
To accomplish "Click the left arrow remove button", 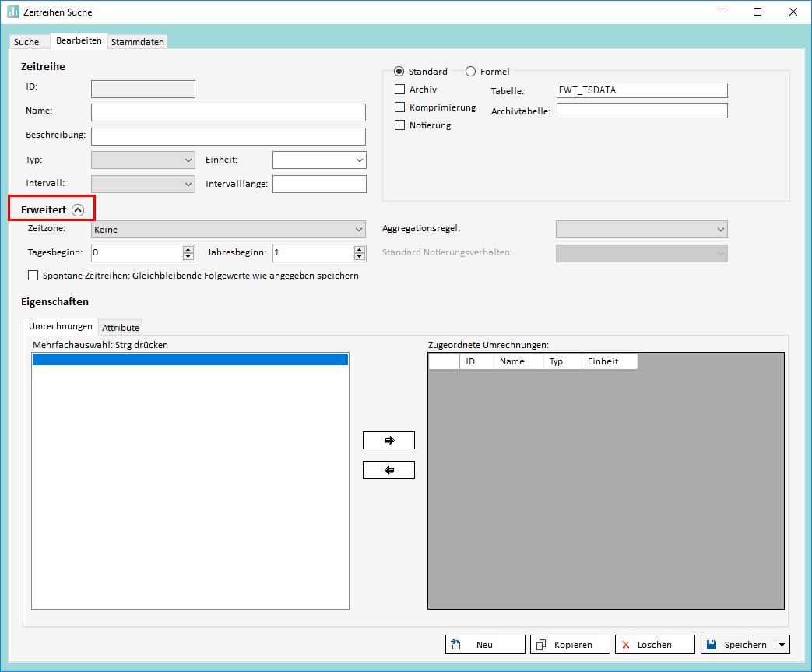I will coord(388,470).
